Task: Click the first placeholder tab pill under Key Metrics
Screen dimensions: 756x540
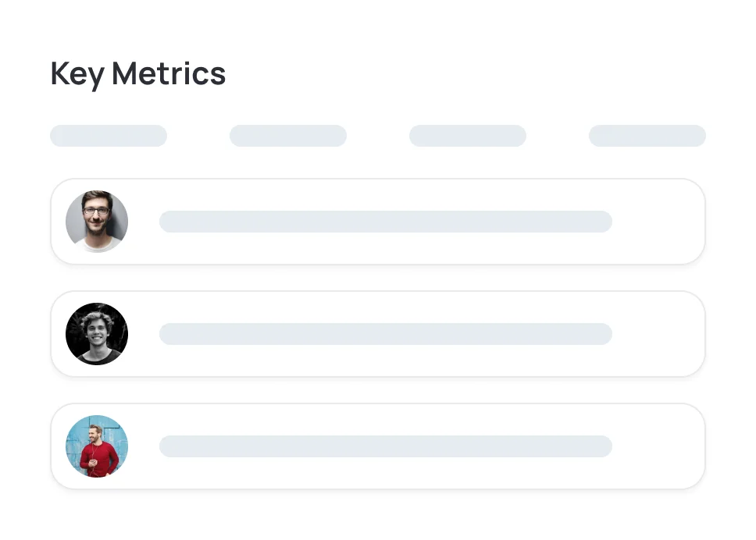Action: coord(109,136)
